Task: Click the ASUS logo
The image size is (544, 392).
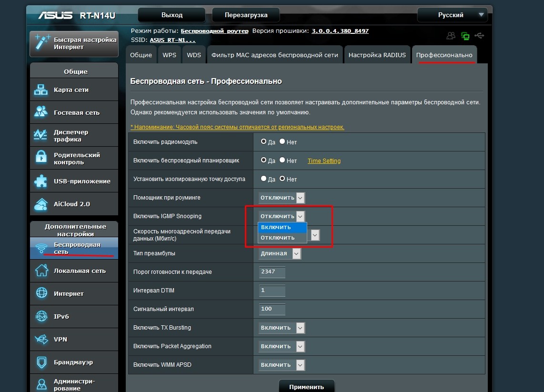Action: (55, 15)
